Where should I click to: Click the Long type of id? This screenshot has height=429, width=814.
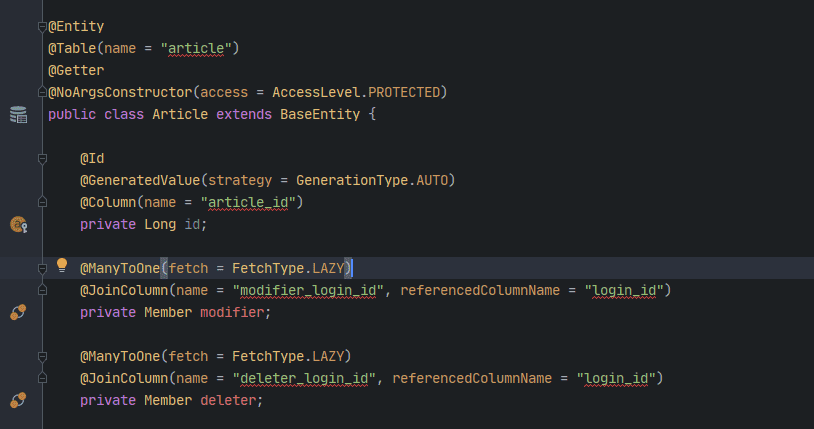160,224
